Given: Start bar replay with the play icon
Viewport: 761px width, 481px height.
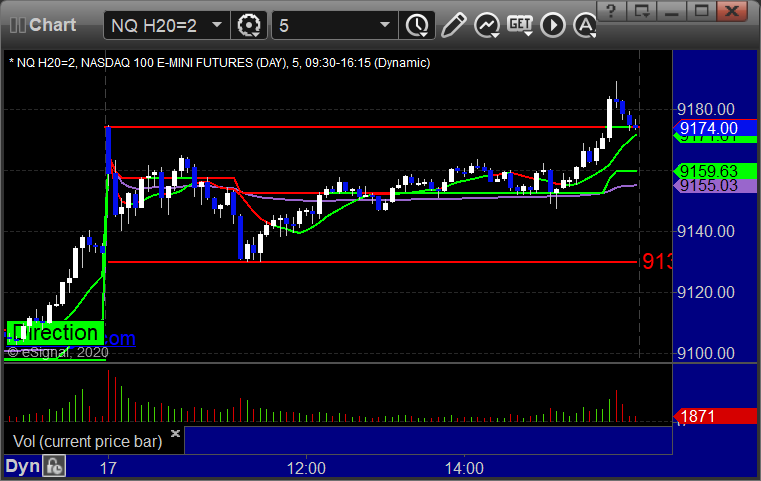Looking at the screenshot, I should (553, 25).
